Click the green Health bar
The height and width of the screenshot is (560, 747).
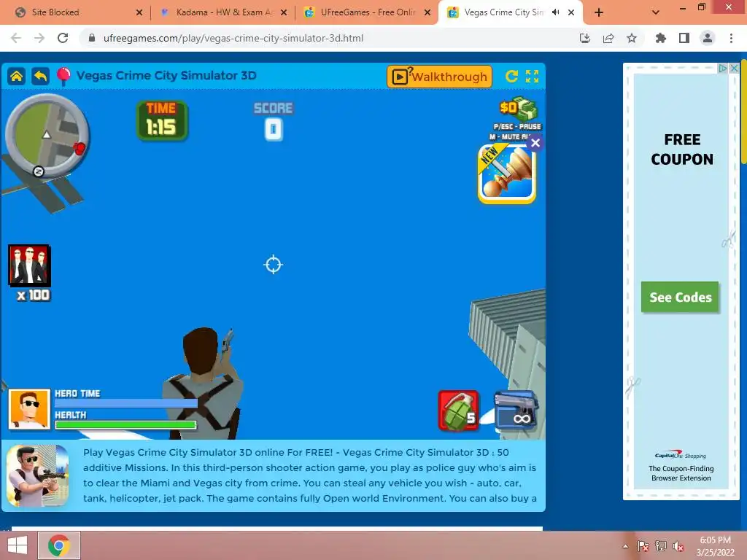click(x=125, y=424)
